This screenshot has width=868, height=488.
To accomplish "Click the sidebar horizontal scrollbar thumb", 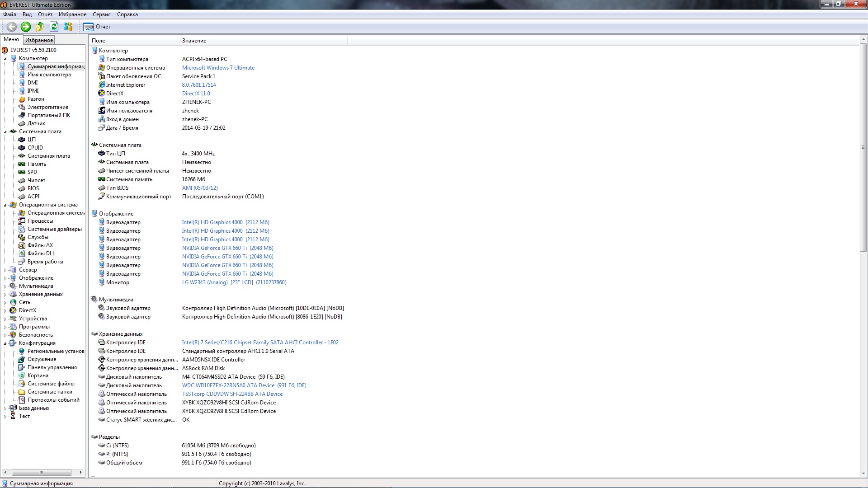I will click(41, 472).
